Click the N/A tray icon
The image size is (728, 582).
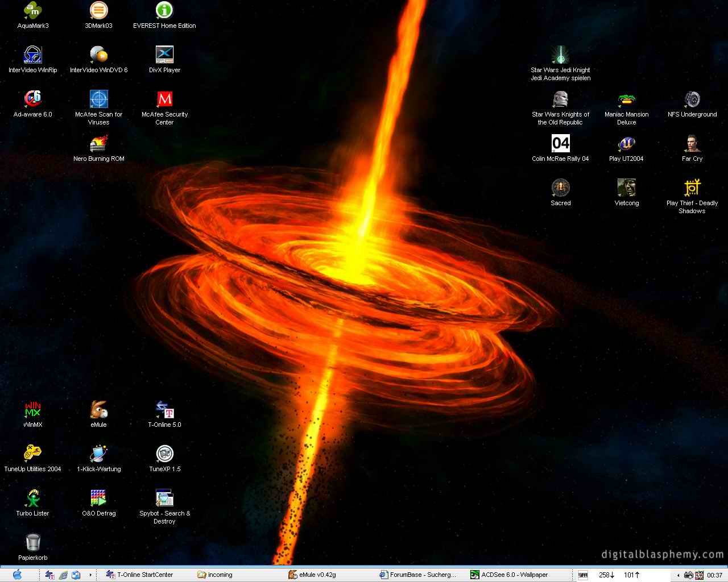(x=700, y=575)
